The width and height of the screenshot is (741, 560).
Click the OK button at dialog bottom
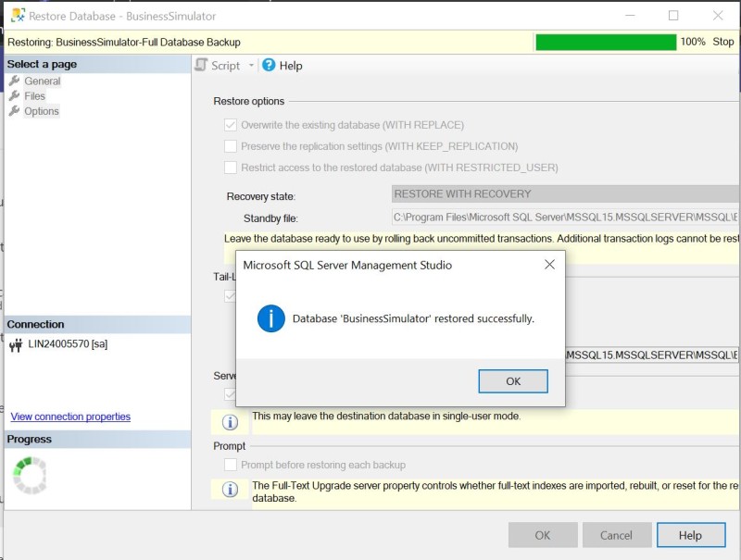pos(543,535)
